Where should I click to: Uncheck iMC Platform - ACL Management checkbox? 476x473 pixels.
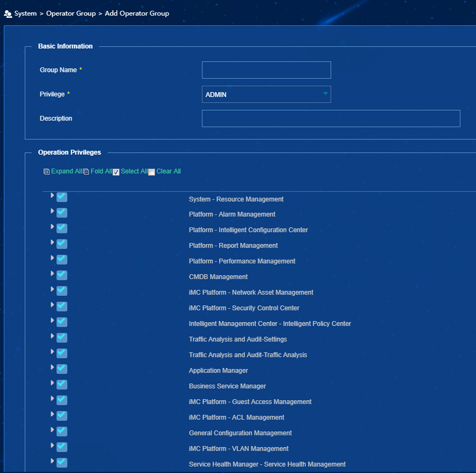(x=62, y=415)
